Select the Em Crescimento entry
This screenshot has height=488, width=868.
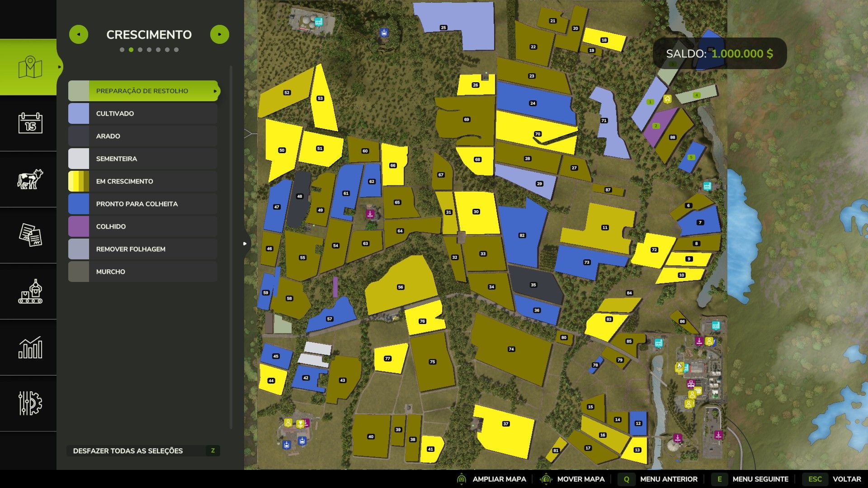[x=143, y=181]
